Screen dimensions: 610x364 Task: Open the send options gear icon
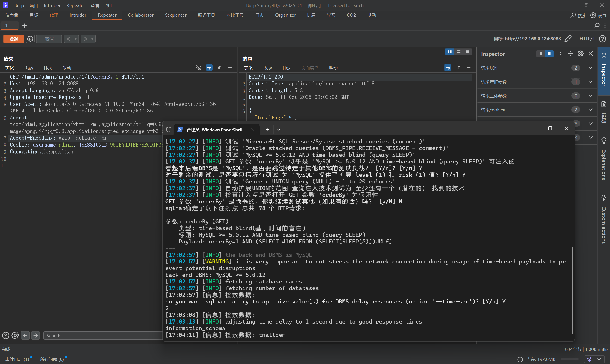(x=30, y=39)
